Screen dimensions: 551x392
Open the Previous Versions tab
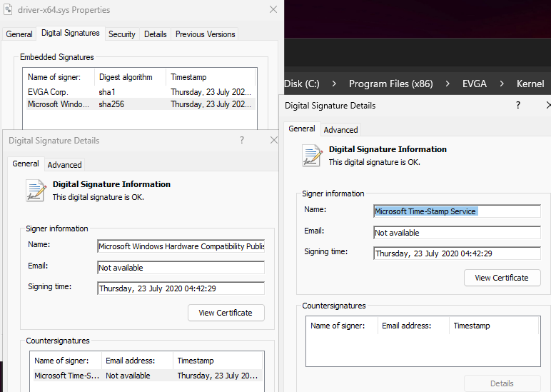coord(205,34)
